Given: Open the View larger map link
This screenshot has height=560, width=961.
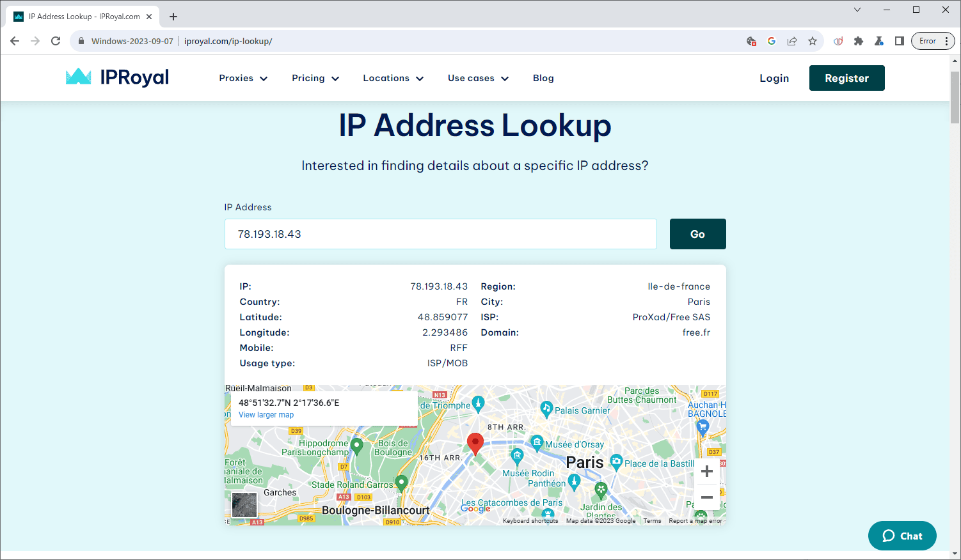Looking at the screenshot, I should (x=266, y=415).
